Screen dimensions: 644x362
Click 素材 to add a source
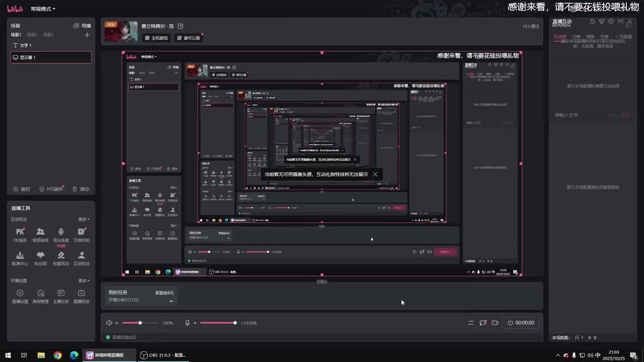tap(22, 189)
